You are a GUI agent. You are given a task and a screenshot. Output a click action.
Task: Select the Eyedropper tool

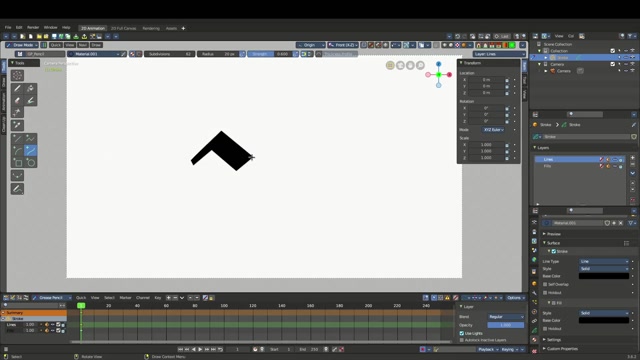click(x=17, y=125)
